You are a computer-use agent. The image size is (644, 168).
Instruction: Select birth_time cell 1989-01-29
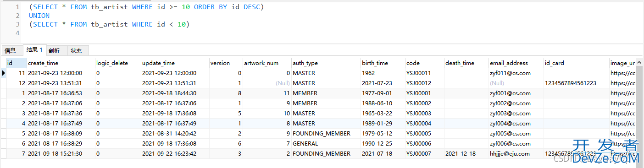[383, 124]
